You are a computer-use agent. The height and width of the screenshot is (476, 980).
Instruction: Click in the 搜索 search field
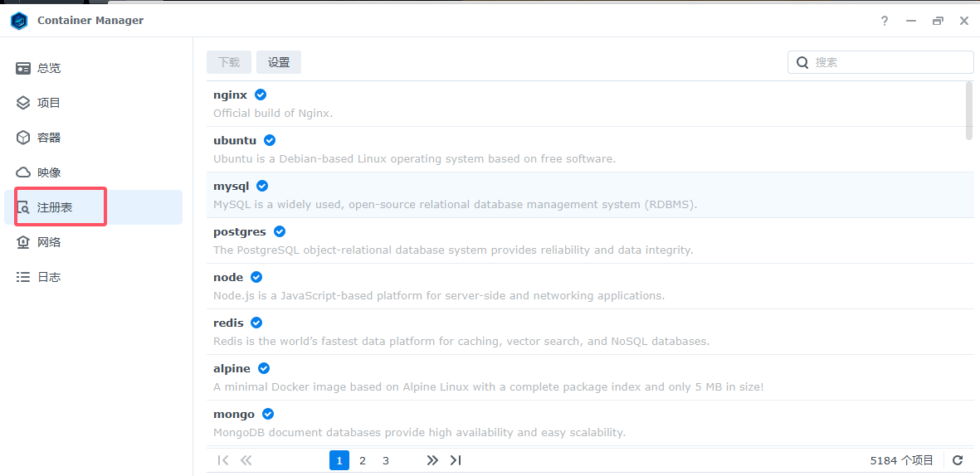[880, 62]
